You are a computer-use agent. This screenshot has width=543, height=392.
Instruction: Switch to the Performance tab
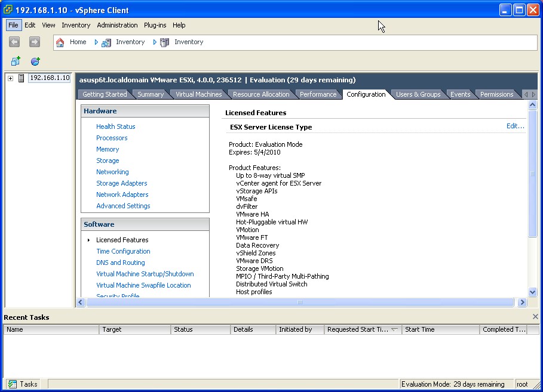click(318, 94)
